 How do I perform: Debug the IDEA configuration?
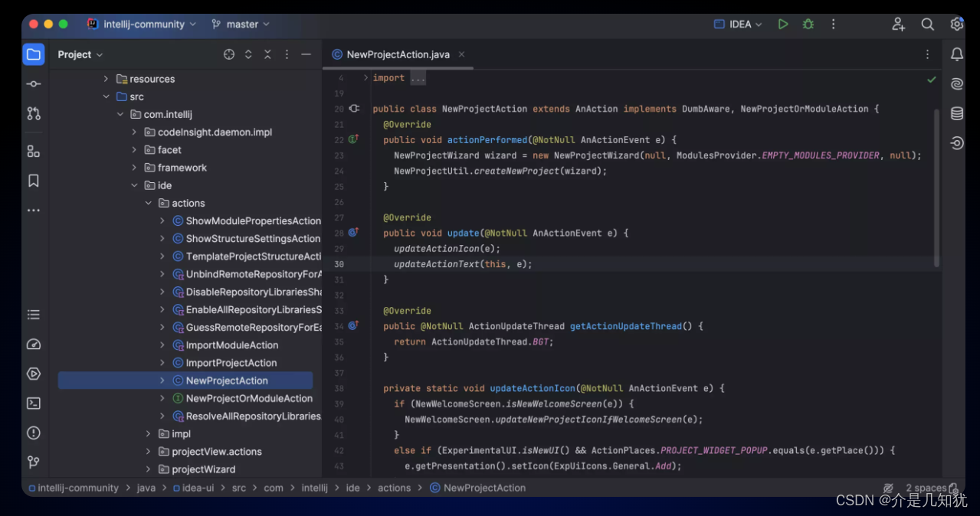click(x=808, y=24)
